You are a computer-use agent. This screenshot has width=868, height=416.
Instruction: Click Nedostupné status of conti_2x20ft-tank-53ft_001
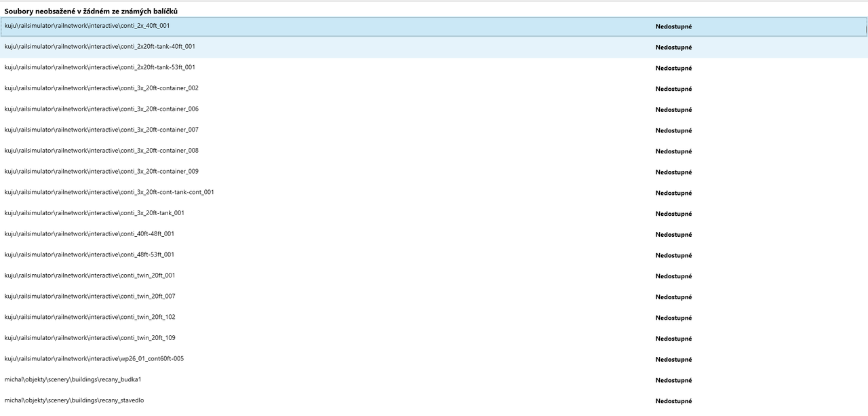[673, 69]
